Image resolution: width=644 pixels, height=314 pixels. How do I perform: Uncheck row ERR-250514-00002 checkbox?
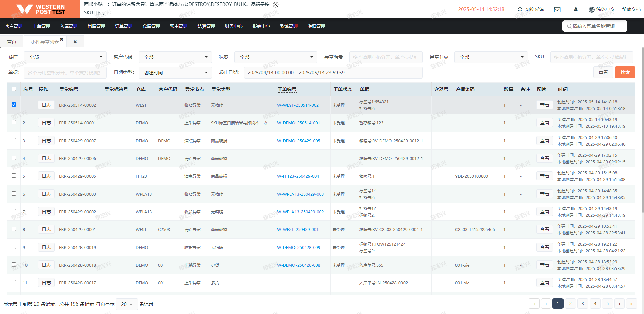[14, 104]
